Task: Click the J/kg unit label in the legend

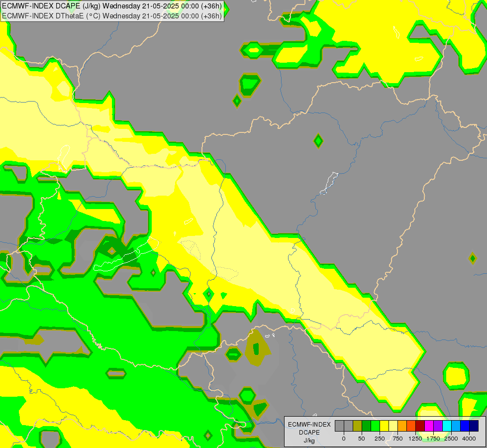Action: click(x=309, y=441)
